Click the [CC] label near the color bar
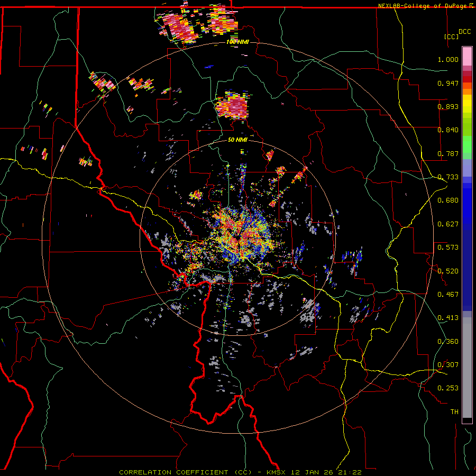Screen dimensions: 476x476 [x=451, y=36]
